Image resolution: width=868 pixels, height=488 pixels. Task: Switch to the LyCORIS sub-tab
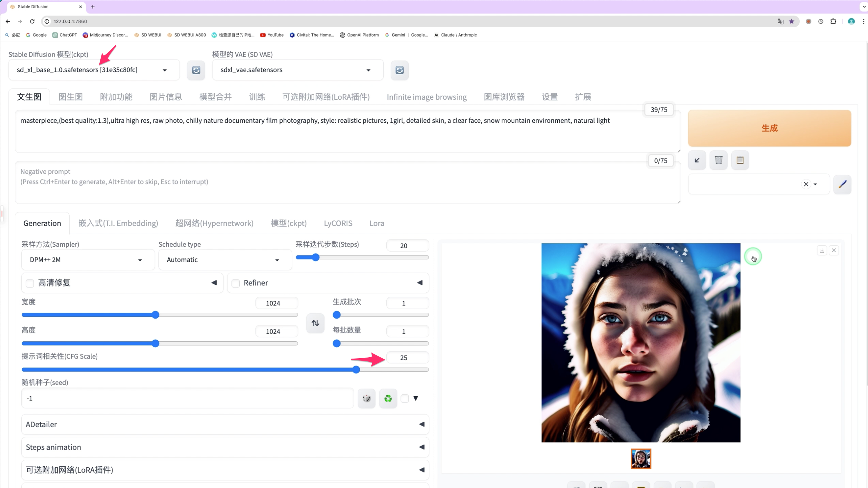pyautogui.click(x=338, y=223)
